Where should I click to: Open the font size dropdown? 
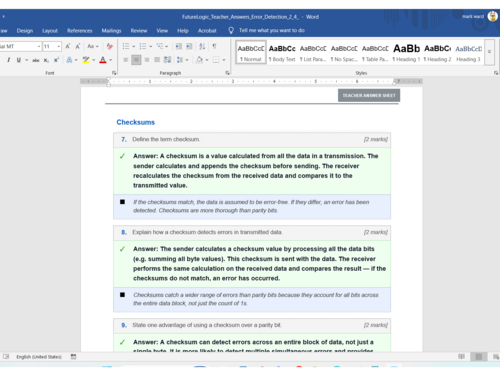[x=59, y=46]
